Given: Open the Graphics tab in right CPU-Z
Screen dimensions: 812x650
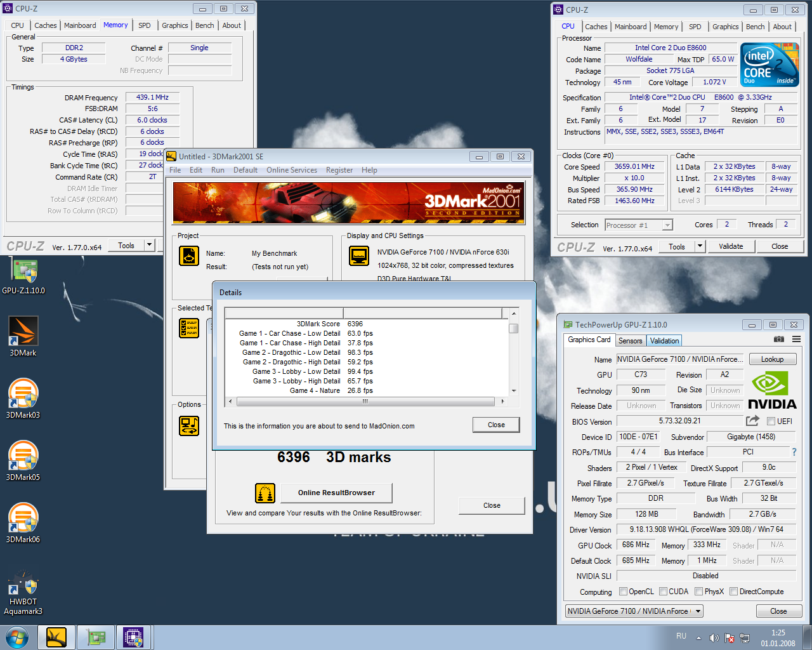Looking at the screenshot, I should pyautogui.click(x=725, y=27).
